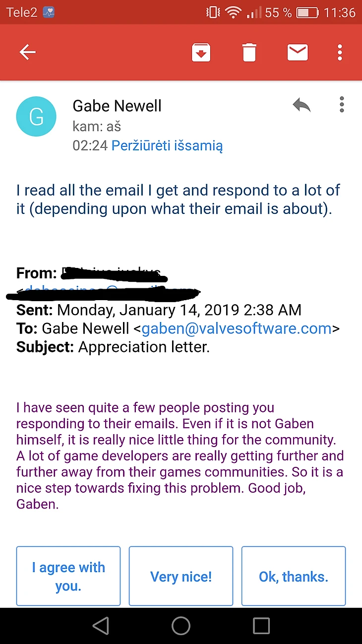Open message options next to the reply arrow
Screen dimensions: 362x644
[342, 105]
